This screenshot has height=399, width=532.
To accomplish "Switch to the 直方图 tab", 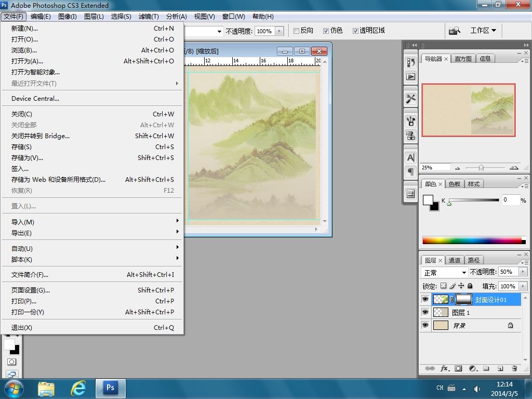I will point(463,59).
